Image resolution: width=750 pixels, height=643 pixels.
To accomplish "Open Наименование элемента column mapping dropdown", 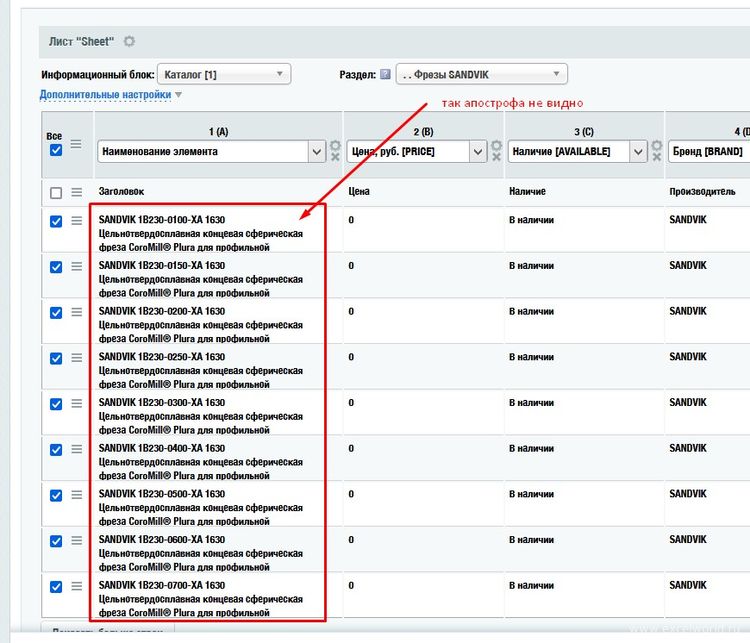I will pos(211,152).
